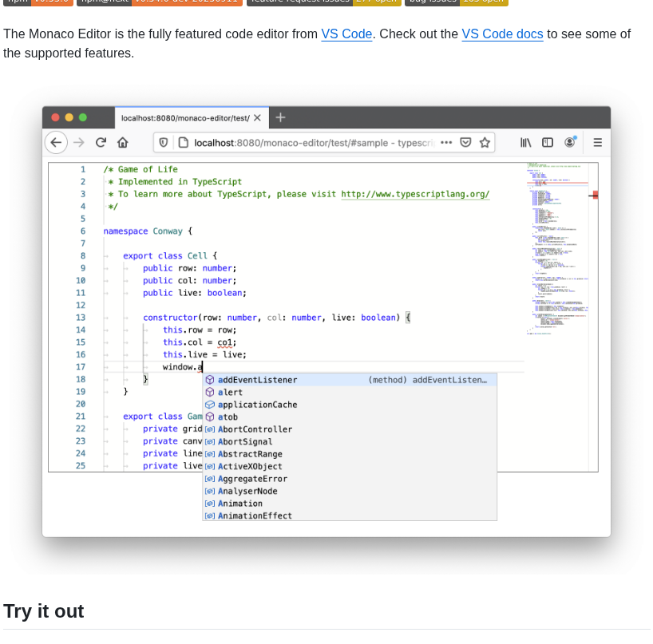Click the browser Forward arrow button
Image resolution: width=653 pixels, height=644 pixels.
[x=79, y=143]
